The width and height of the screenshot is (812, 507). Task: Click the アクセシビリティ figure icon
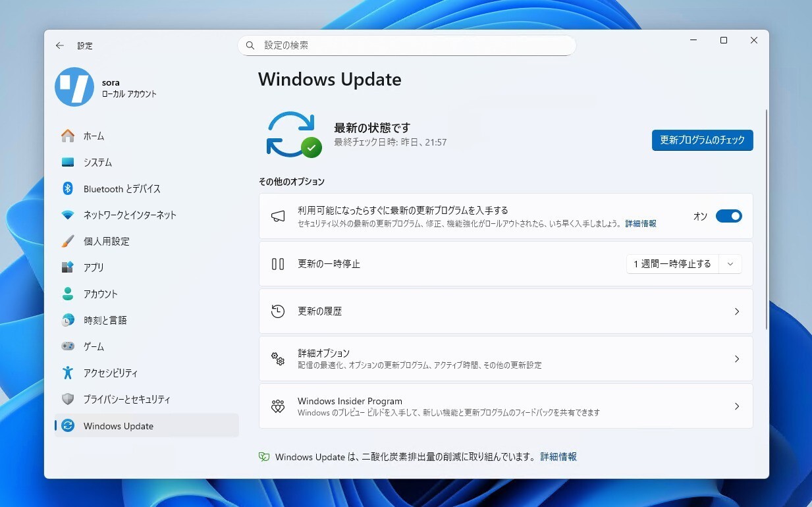click(x=68, y=373)
